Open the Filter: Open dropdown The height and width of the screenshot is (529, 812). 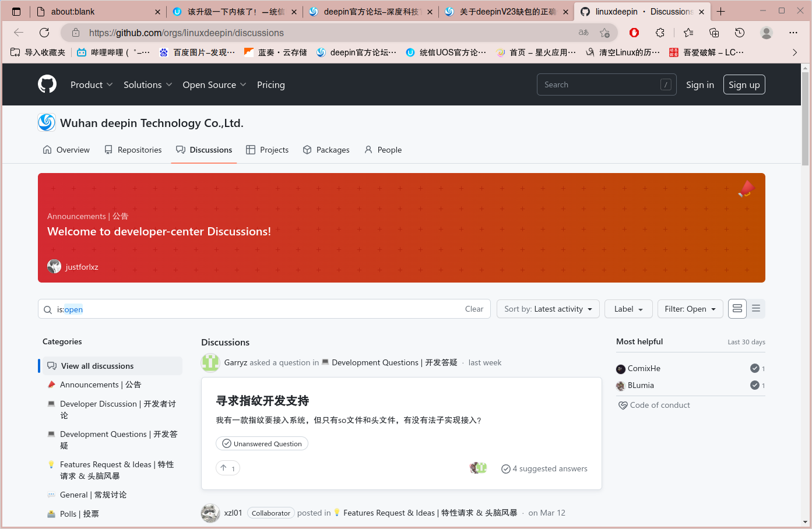click(x=690, y=309)
